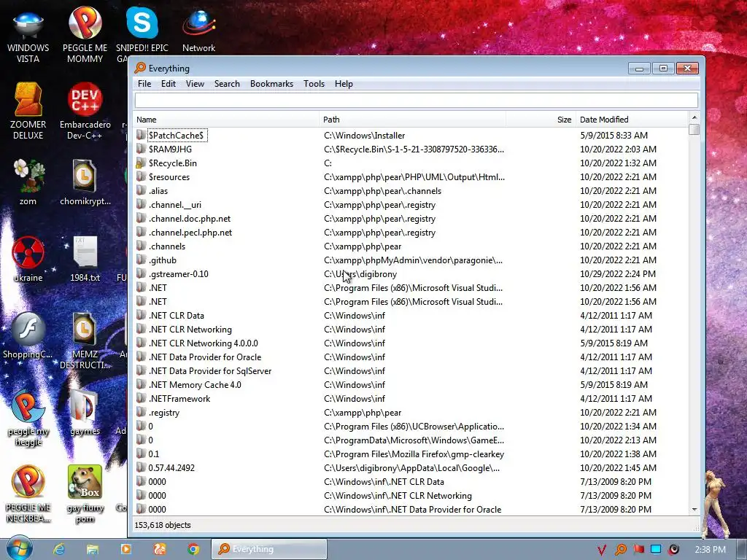Click the red V tray icon
Viewport: 747px width, 560px height.
602,550
